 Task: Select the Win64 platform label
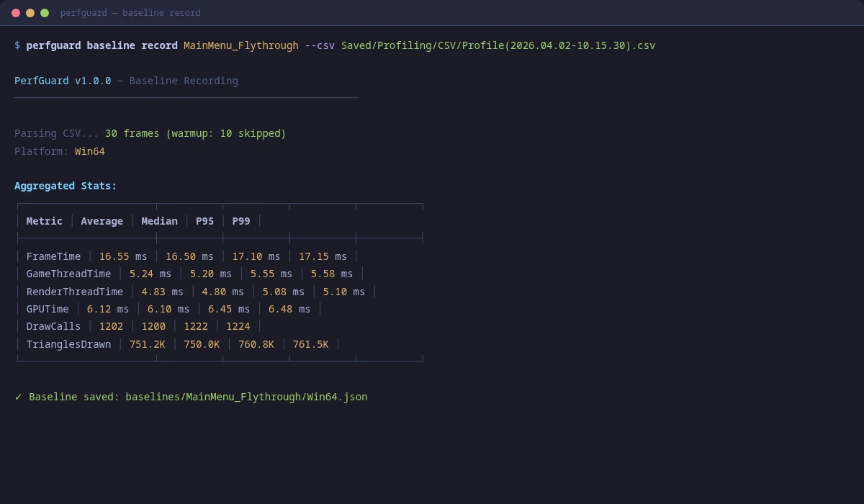click(x=89, y=151)
